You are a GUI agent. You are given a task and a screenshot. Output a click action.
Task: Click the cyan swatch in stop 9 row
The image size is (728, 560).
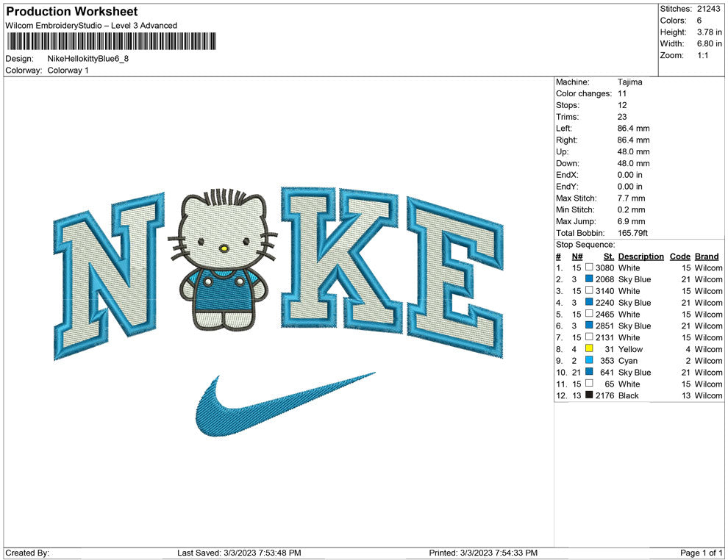pyautogui.click(x=589, y=359)
